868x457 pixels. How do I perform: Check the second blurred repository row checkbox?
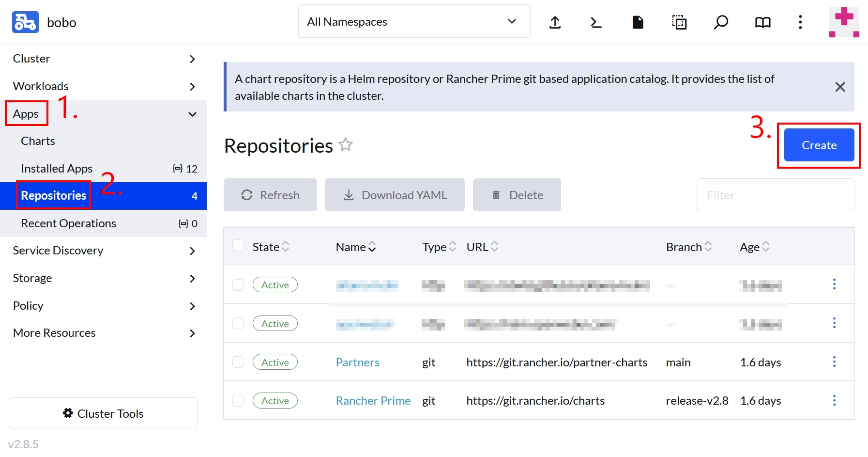(238, 323)
